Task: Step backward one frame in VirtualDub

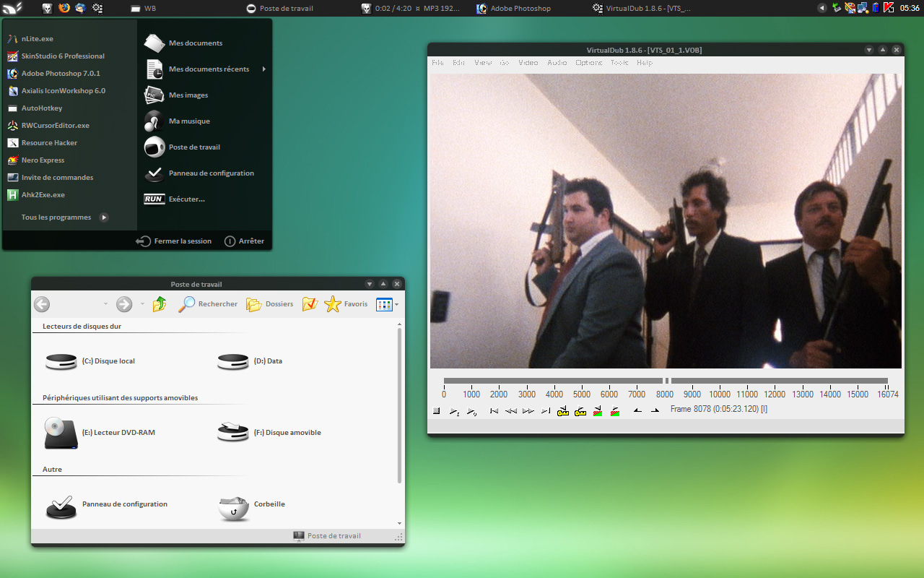Action: point(511,411)
